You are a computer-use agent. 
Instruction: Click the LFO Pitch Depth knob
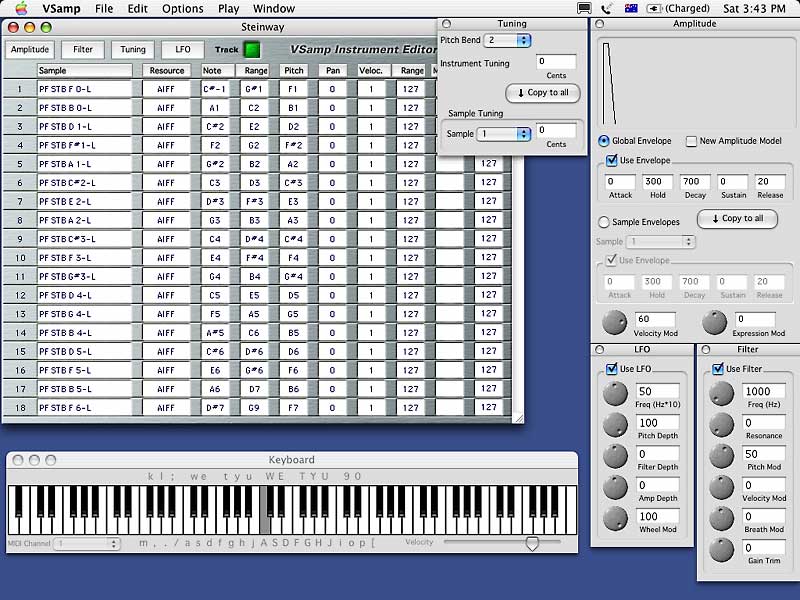pyautogui.click(x=615, y=424)
